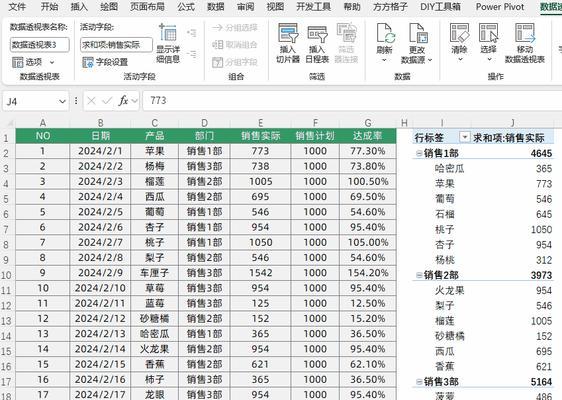Open the 方方格子 tab
Screen dimensions: 562x400
[x=390, y=6]
